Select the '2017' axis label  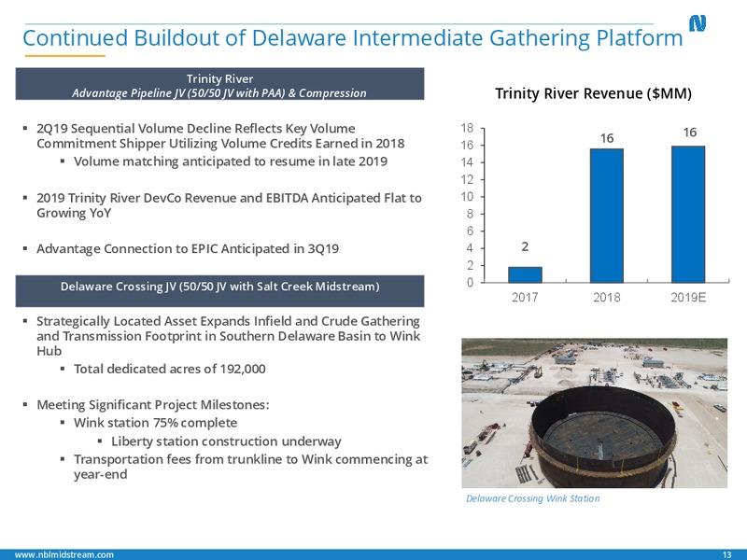[525, 298]
